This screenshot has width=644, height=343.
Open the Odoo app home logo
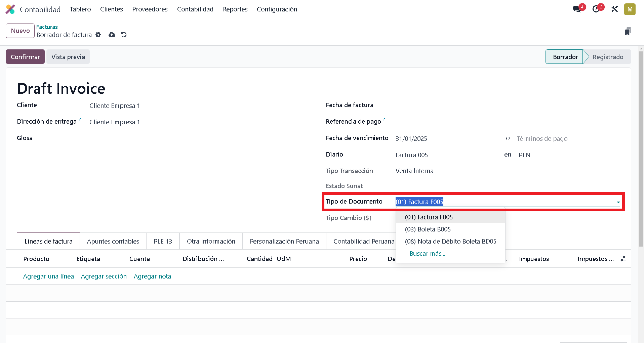[10, 9]
